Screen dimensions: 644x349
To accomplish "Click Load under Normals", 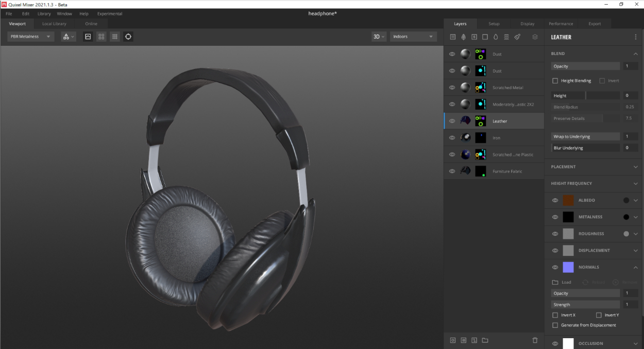I will [562, 282].
